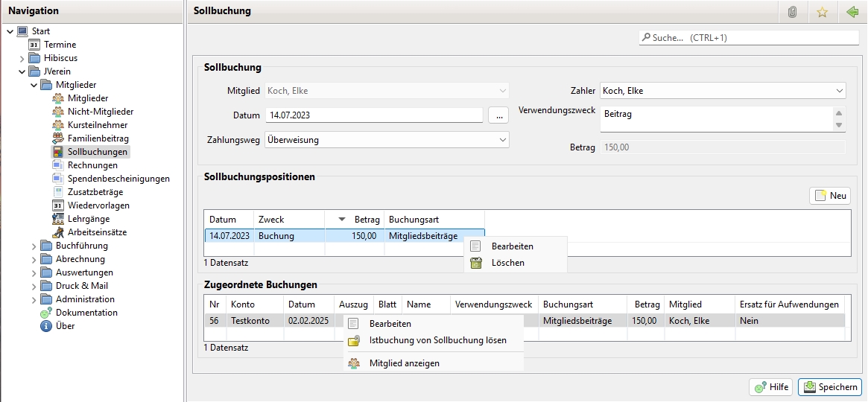Click the green back arrow icon
The image size is (868, 402).
pos(852,12)
